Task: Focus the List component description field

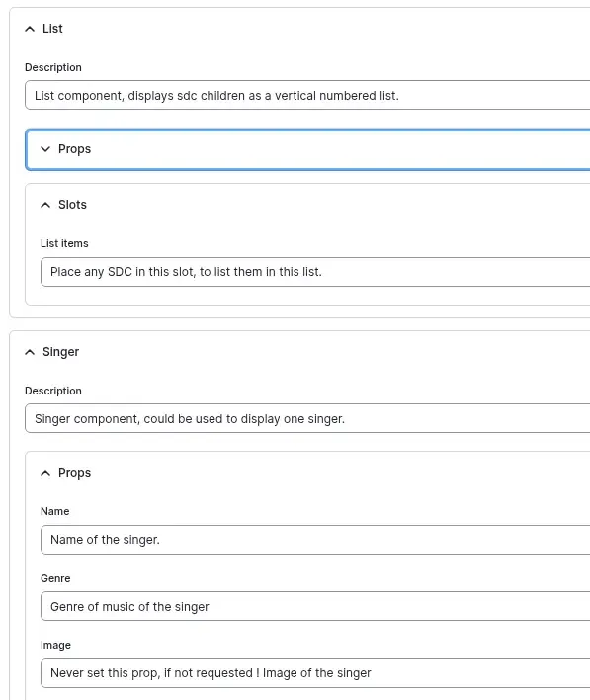Action: click(x=307, y=95)
